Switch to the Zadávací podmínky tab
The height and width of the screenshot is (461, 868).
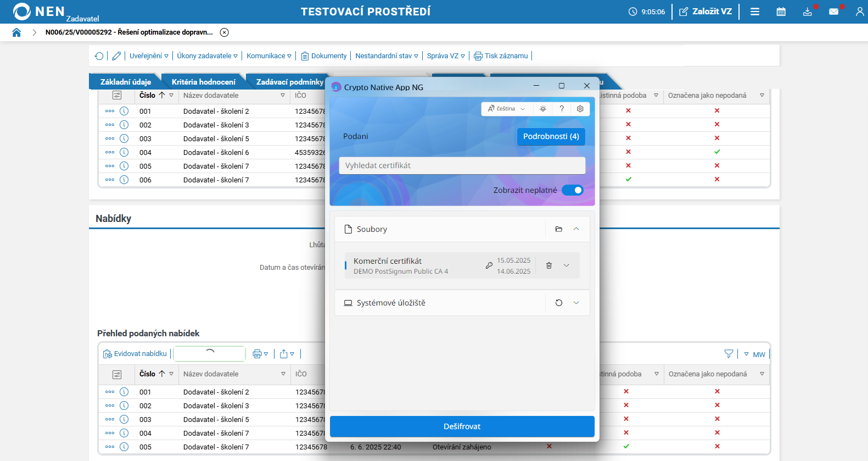pyautogui.click(x=289, y=82)
